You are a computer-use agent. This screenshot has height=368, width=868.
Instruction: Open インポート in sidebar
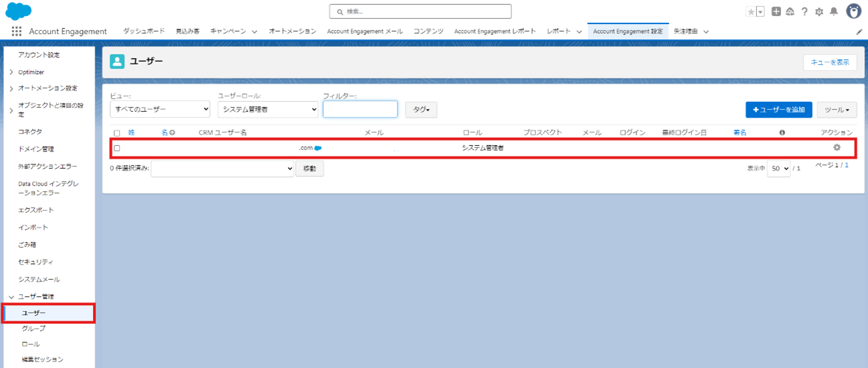(x=33, y=227)
